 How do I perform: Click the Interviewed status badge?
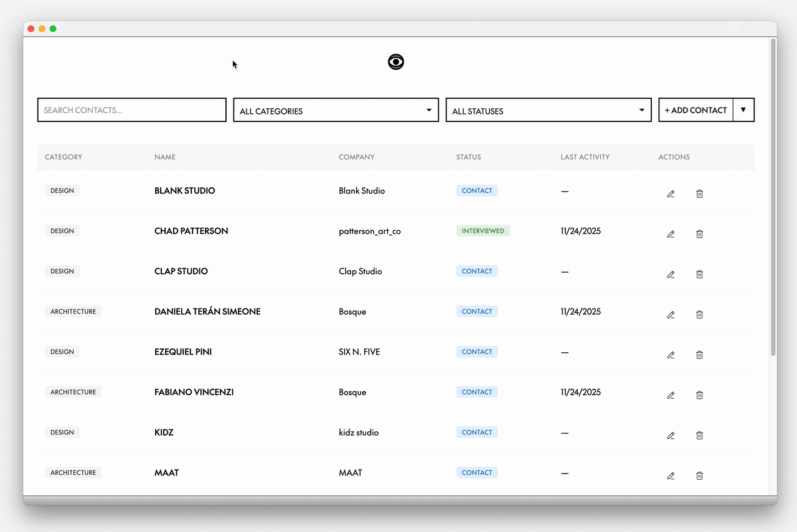coord(483,231)
